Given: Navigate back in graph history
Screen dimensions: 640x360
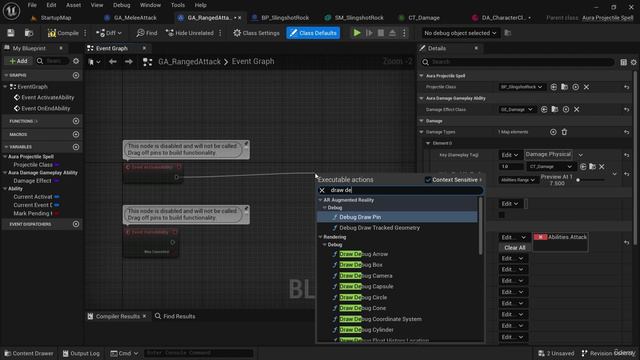Looking at the screenshot, I should point(113,62).
